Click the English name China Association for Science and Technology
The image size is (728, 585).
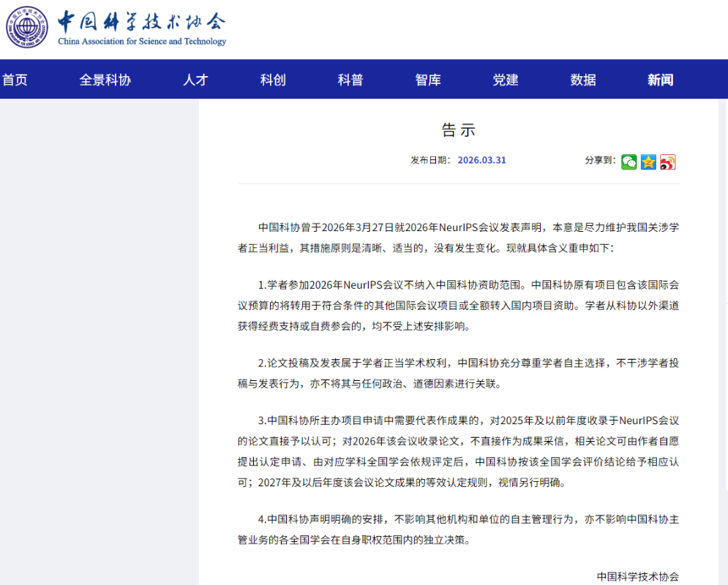point(142,42)
